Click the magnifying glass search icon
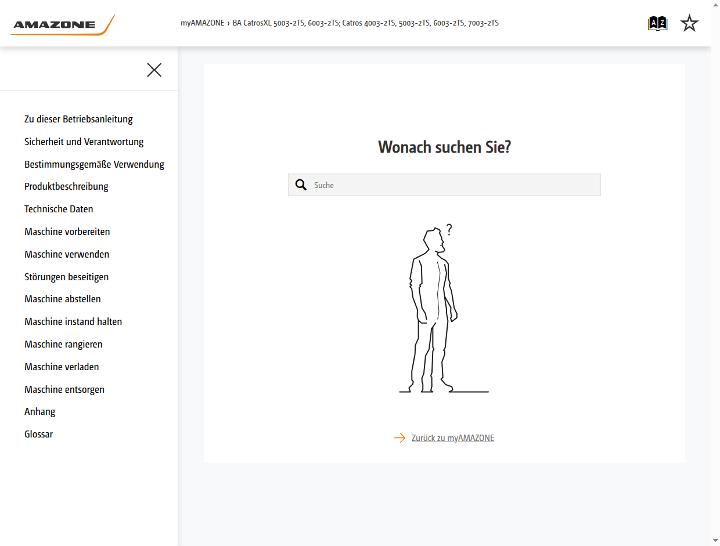 [301, 185]
